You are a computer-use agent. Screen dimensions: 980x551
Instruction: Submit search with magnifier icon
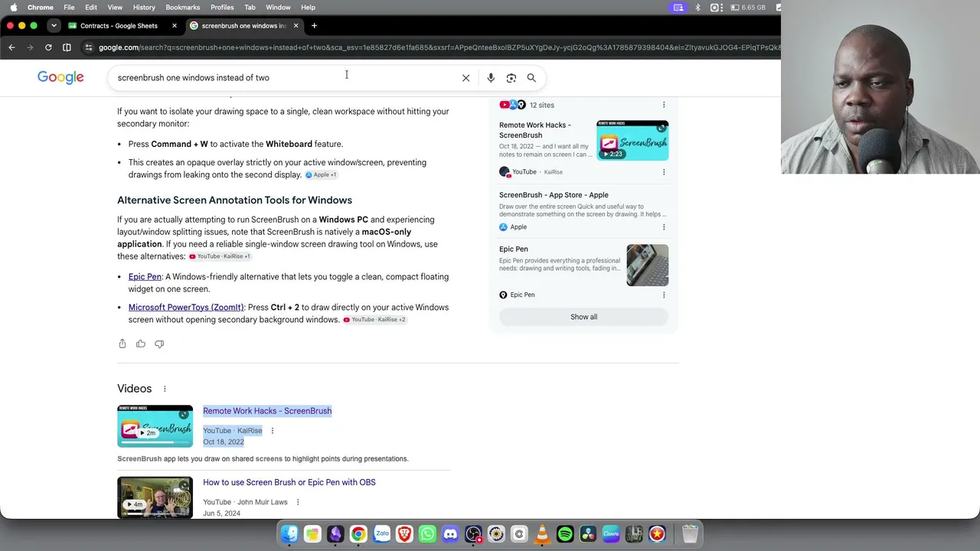point(531,77)
